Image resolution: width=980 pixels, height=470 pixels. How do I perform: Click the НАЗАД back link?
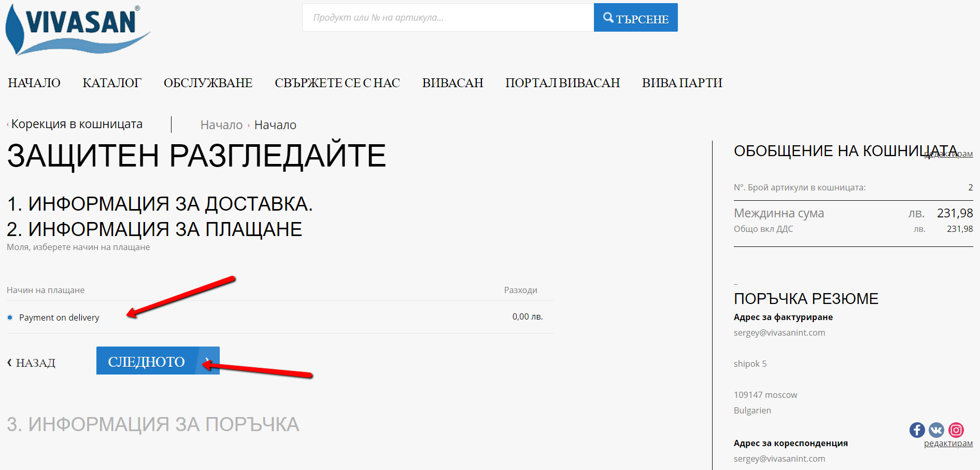pos(31,363)
